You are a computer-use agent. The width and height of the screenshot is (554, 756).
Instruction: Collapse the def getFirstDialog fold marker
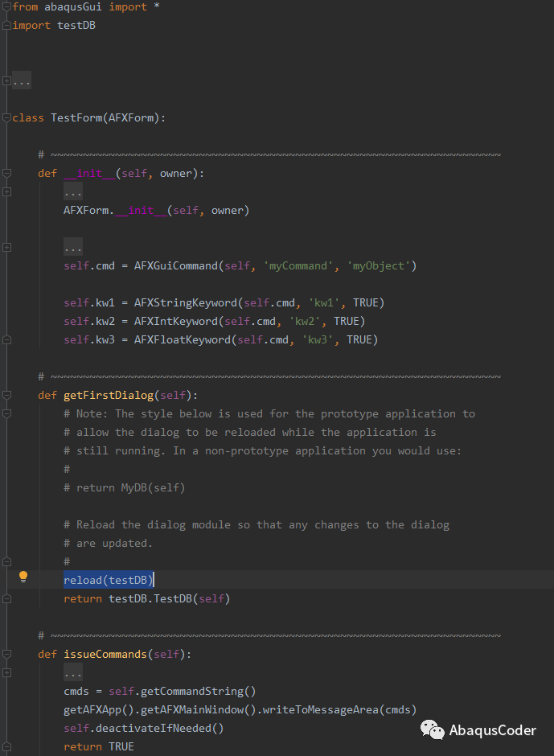click(x=6, y=396)
